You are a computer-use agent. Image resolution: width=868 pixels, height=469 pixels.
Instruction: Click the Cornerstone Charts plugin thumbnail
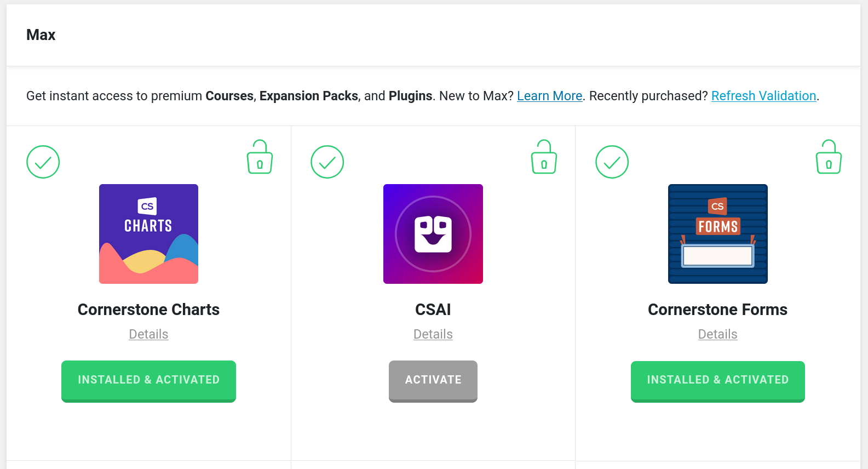[148, 234]
